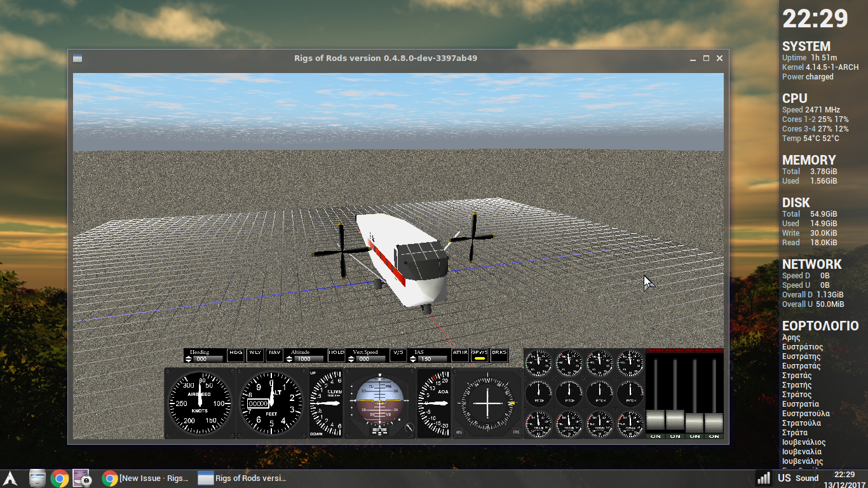Toggle the GPWS warning button

(x=480, y=355)
